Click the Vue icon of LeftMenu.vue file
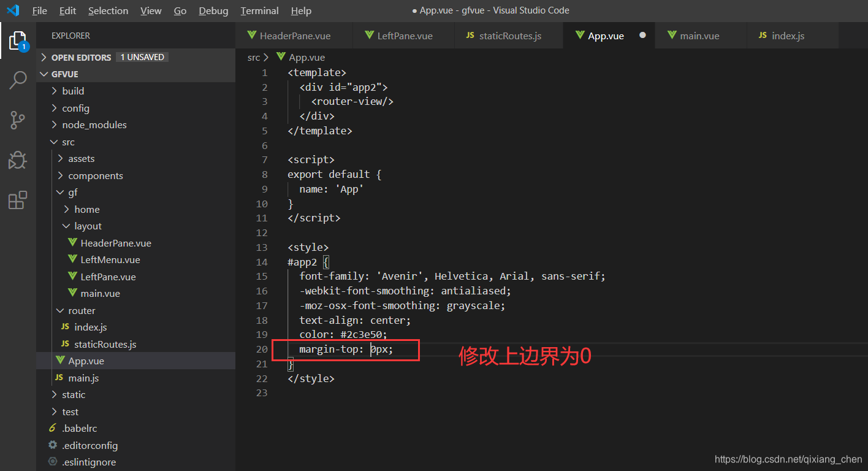Image resolution: width=868 pixels, height=471 pixels. 73,259
